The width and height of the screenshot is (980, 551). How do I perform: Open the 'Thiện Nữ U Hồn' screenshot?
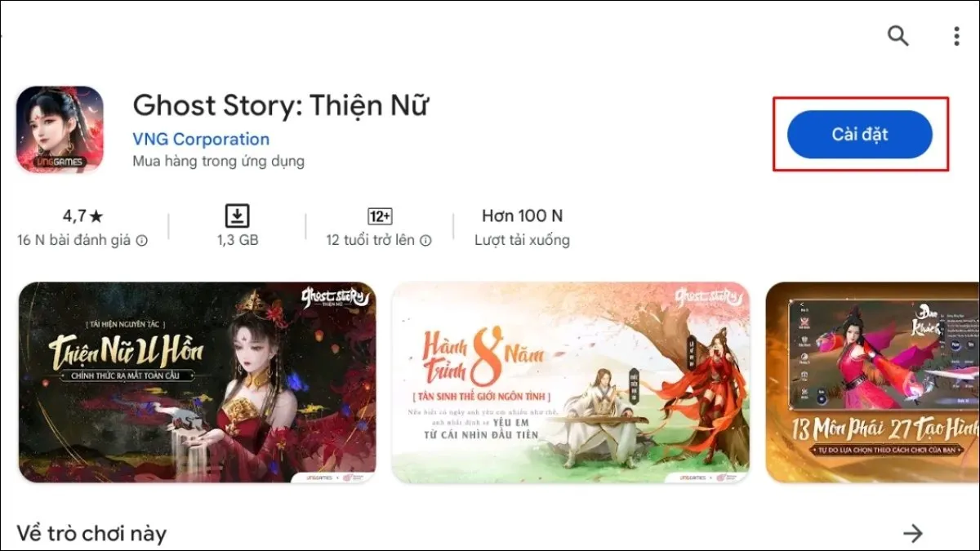pos(197,382)
